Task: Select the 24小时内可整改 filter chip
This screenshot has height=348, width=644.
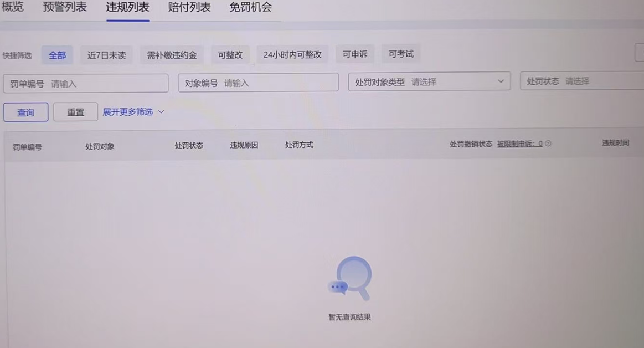Action: tap(292, 55)
